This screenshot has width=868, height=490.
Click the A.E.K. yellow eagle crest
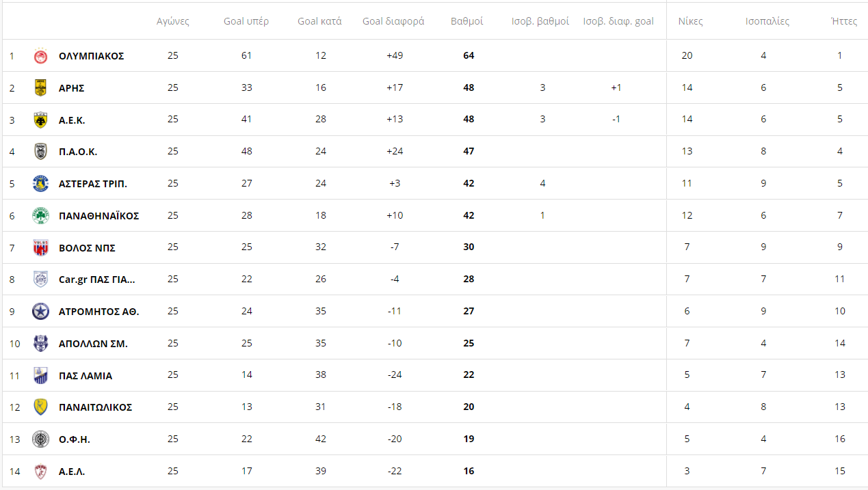tap(41, 120)
